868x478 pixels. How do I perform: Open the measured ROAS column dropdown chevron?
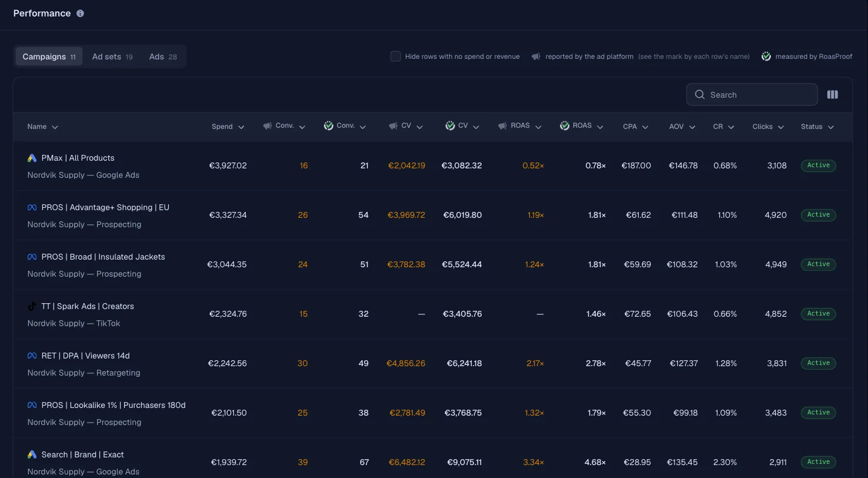pyautogui.click(x=600, y=127)
